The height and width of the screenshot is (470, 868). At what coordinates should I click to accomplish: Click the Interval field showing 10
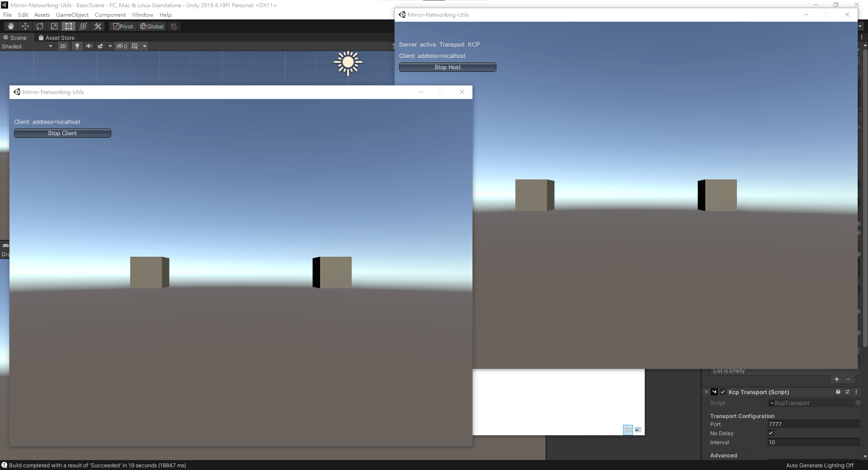click(814, 442)
